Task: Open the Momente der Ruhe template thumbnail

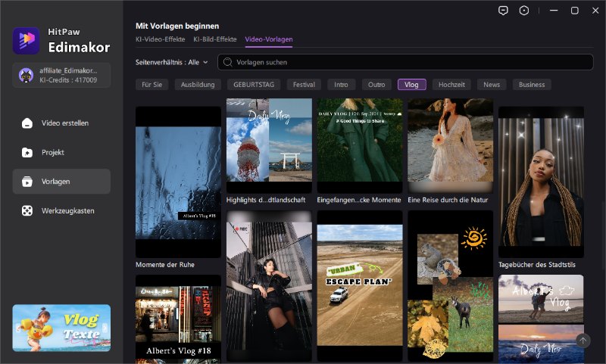Action: [x=178, y=182]
